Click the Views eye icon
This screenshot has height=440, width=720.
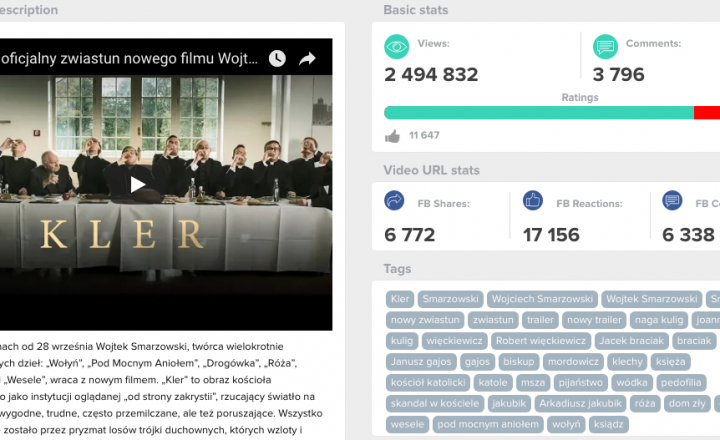tap(396, 47)
